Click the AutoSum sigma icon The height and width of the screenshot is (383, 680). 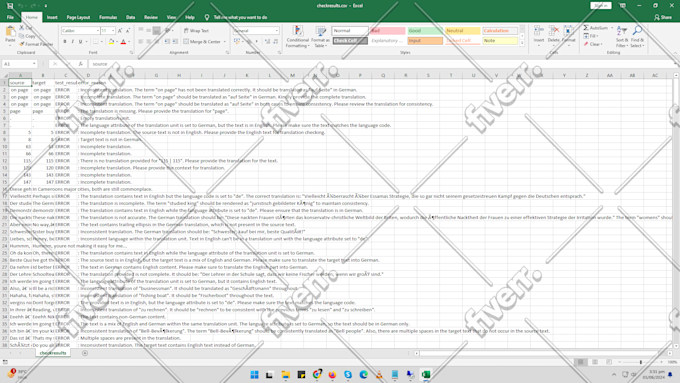click(x=586, y=28)
